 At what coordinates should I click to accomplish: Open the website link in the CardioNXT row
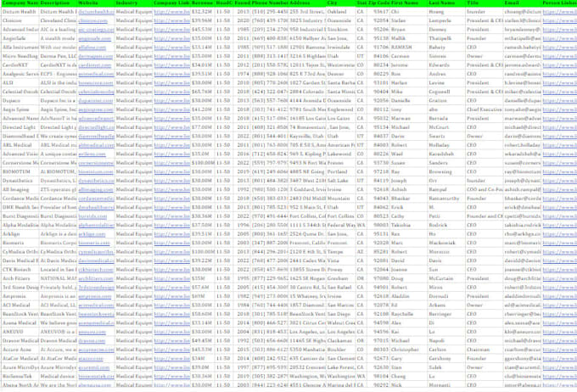(94, 65)
